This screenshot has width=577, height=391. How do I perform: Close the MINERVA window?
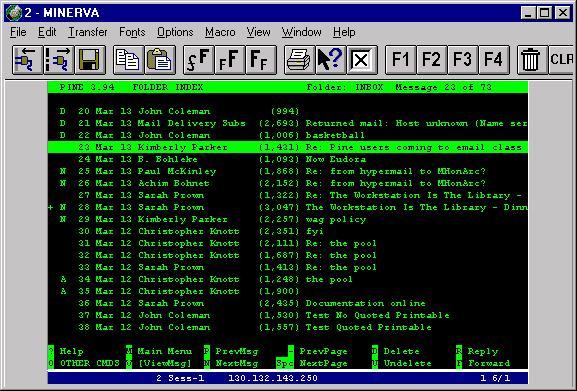coord(563,13)
